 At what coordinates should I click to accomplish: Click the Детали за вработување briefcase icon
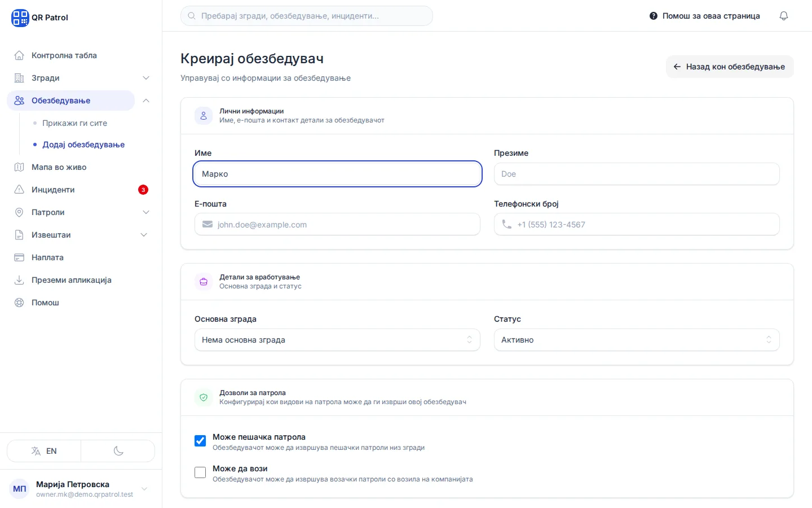[x=204, y=282]
